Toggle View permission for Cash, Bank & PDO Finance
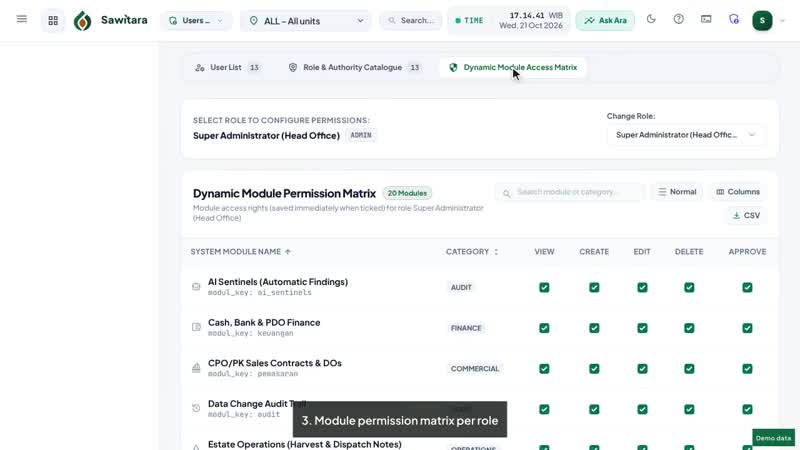This screenshot has height=450, width=800. click(544, 328)
